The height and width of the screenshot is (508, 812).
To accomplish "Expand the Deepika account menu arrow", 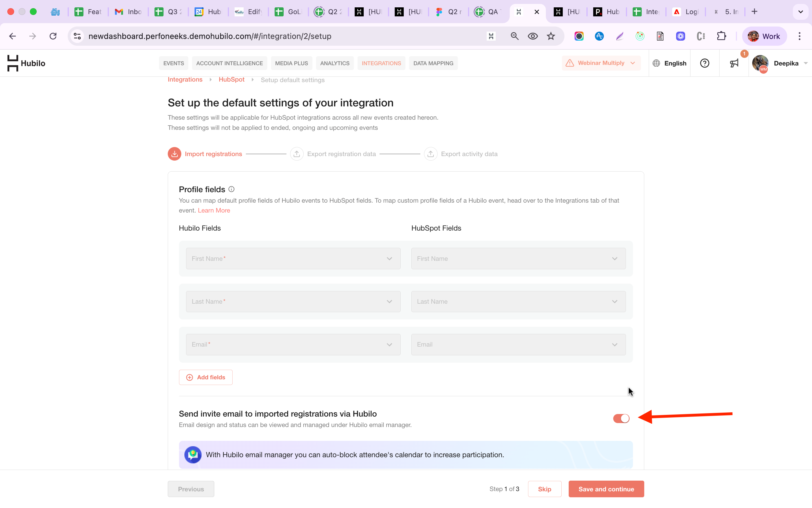I will click(x=805, y=63).
